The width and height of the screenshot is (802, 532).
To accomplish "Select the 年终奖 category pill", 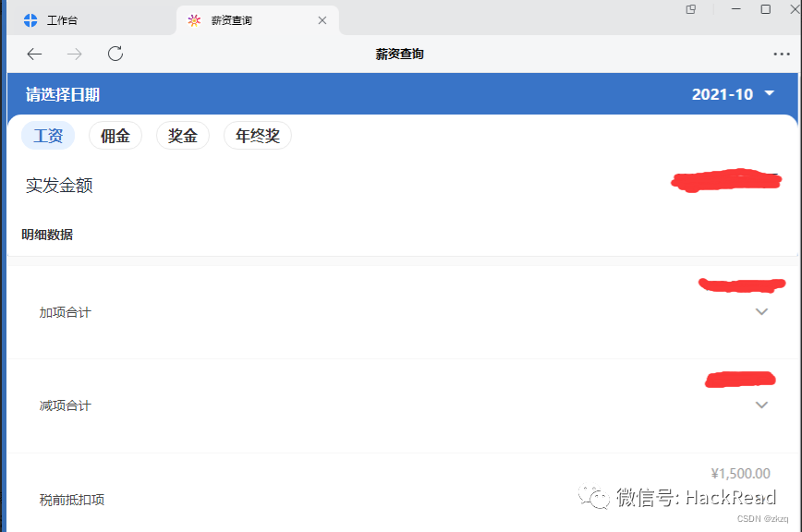I will [258, 136].
